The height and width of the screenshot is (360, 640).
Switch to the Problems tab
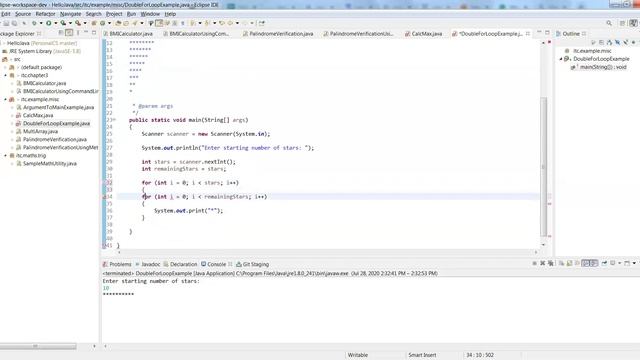[x=117, y=264]
